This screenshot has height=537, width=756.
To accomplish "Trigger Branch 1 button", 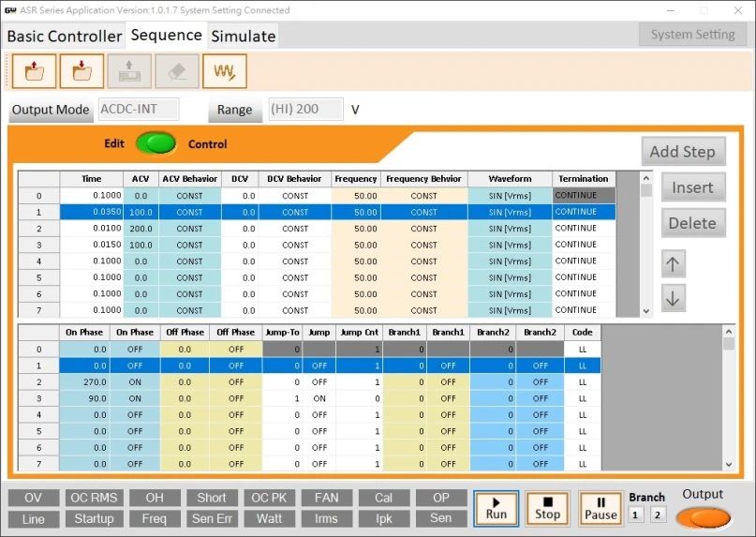I will [635, 515].
